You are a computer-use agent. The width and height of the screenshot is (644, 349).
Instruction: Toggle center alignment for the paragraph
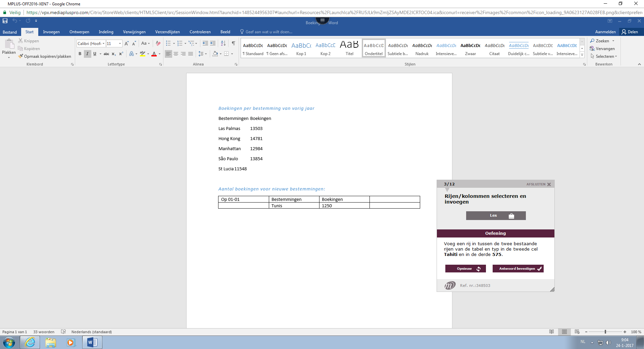176,54
